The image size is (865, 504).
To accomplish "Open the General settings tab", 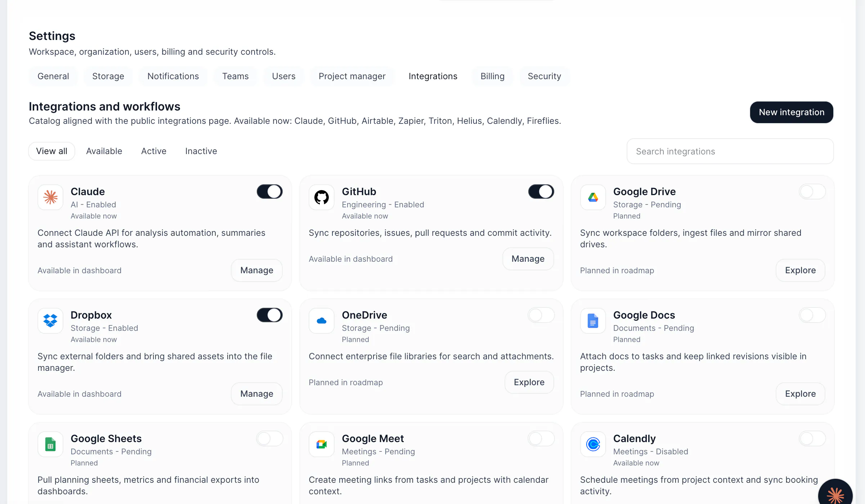I will (53, 76).
